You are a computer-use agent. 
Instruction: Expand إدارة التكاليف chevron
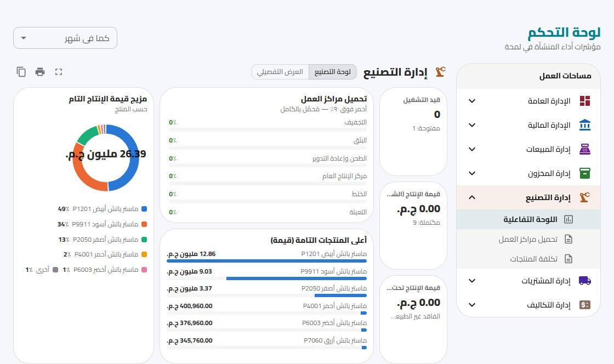pyautogui.click(x=472, y=305)
